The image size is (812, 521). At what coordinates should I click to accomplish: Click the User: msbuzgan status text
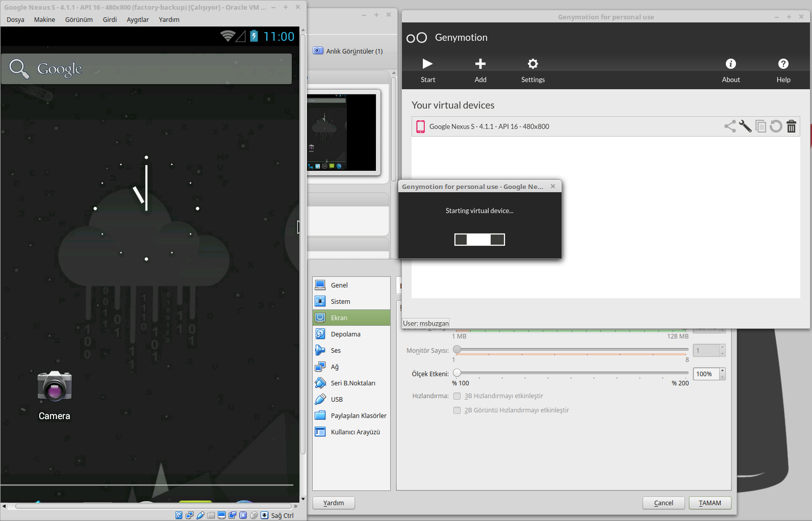click(426, 323)
